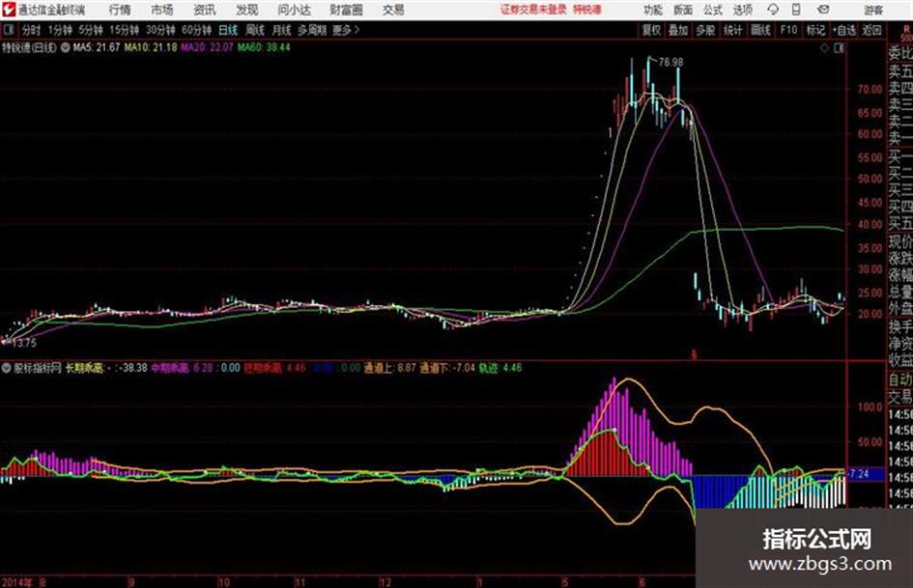Click the 2014年 label on the time axis
The image size is (913, 588).
click(x=16, y=582)
